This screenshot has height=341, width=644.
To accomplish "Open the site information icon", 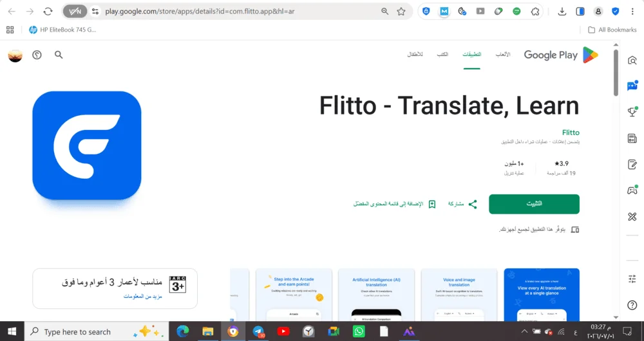I will click(95, 12).
